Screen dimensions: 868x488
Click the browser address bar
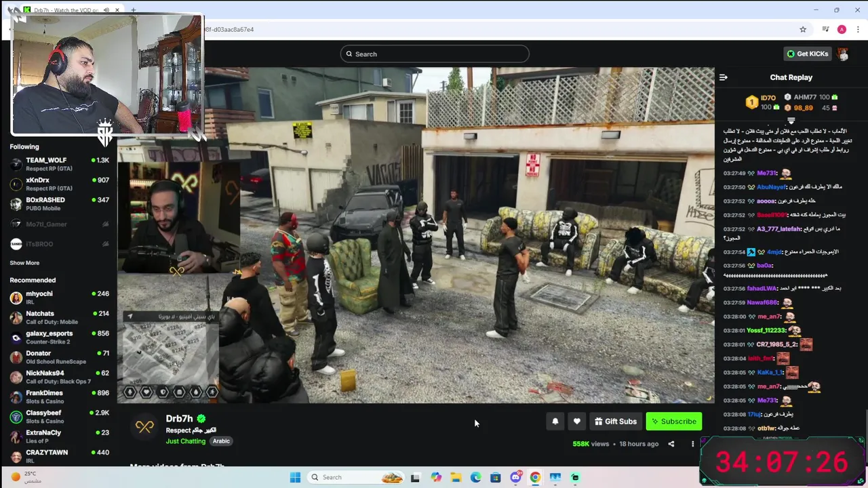click(502, 29)
